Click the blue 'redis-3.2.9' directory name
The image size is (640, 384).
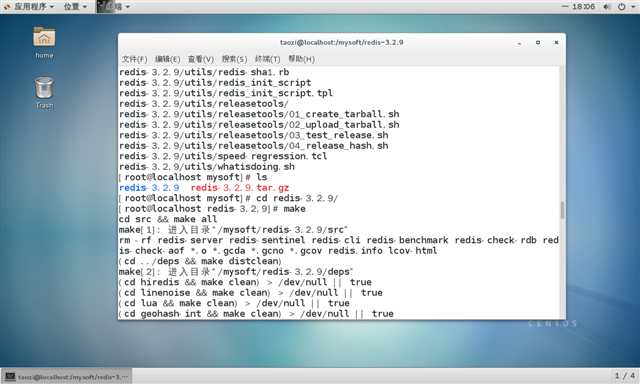pyautogui.click(x=149, y=188)
